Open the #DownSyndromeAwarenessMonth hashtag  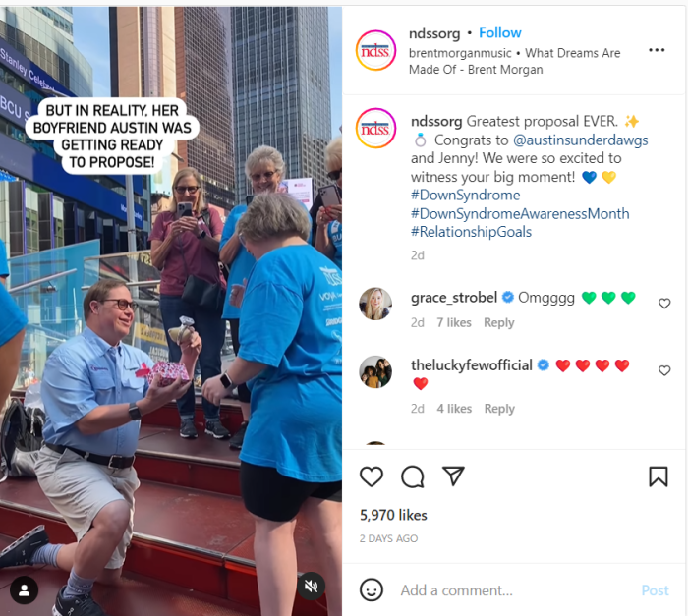(x=520, y=213)
